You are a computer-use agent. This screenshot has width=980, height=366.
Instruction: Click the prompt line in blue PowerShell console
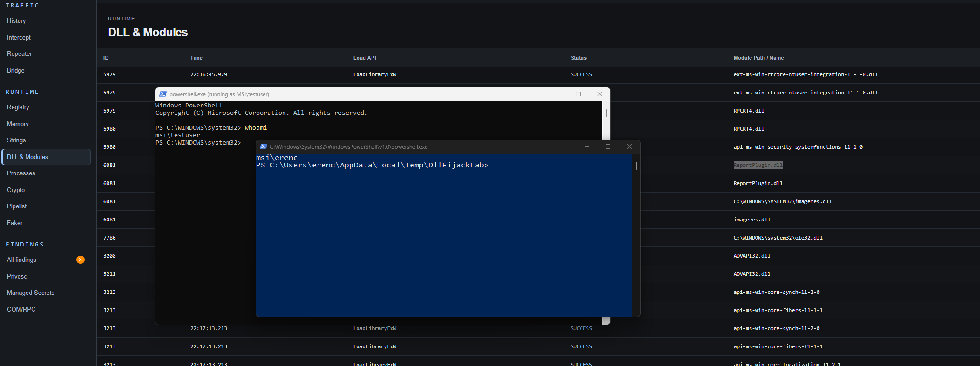click(372, 165)
